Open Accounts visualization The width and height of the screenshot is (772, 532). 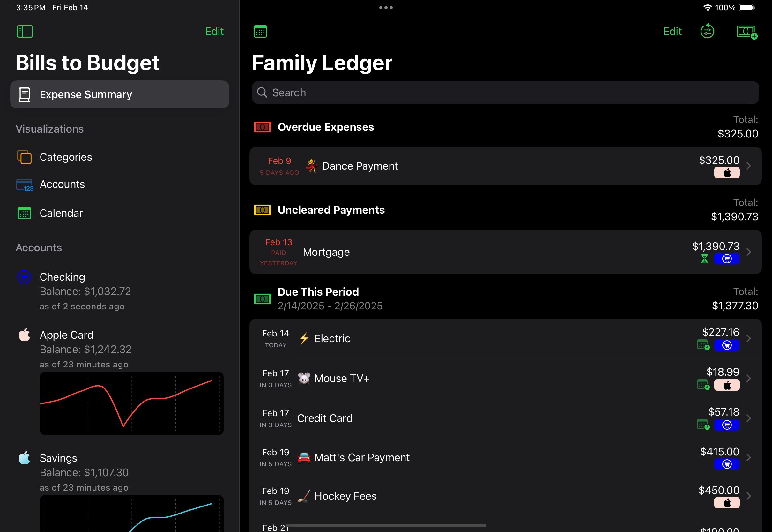pos(62,184)
